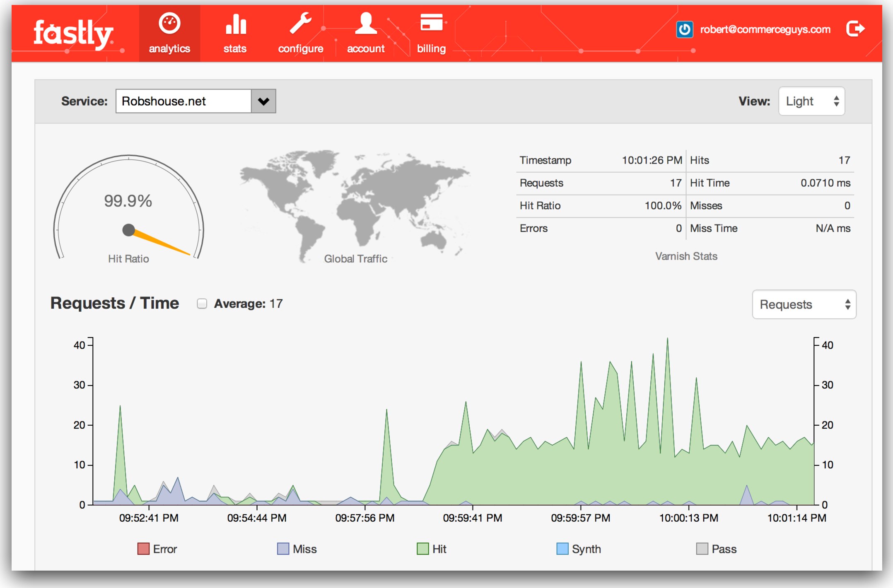Open the analytics gauge icon

169,24
